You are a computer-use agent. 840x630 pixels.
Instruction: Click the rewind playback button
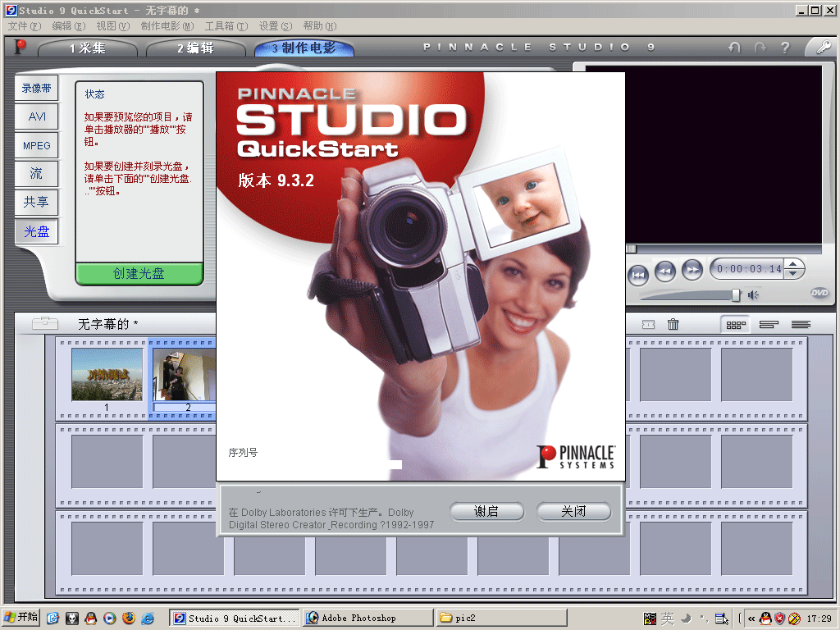(665, 271)
